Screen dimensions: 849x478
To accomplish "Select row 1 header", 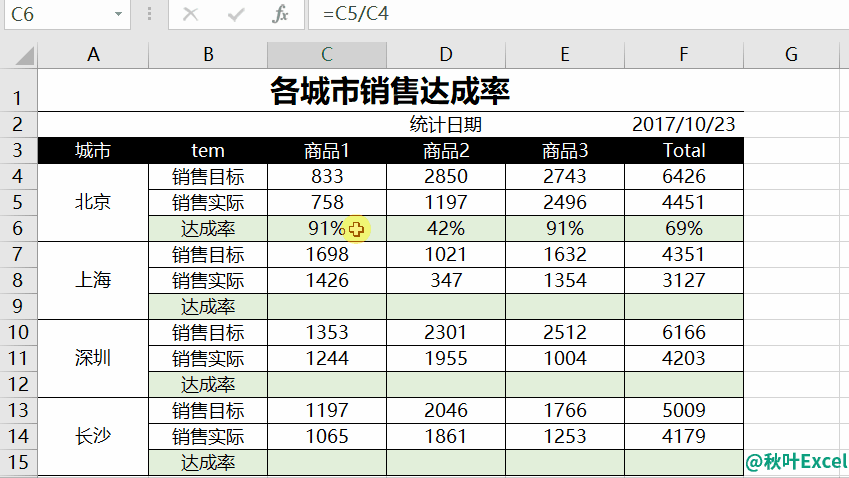I will (18, 90).
